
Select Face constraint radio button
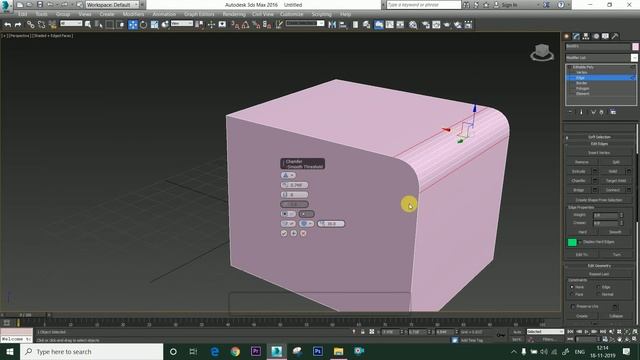(x=572, y=294)
